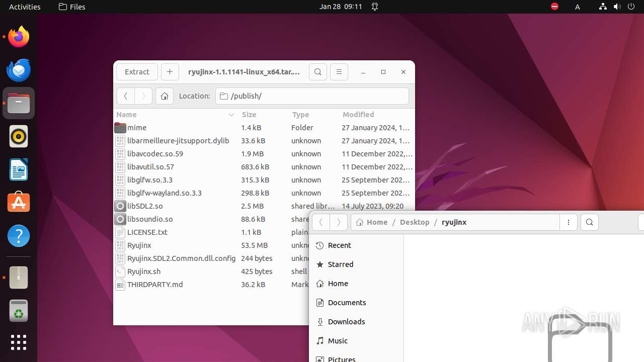644x362 pixels.
Task: Select the Archive Manager dock icon
Action: [19, 277]
